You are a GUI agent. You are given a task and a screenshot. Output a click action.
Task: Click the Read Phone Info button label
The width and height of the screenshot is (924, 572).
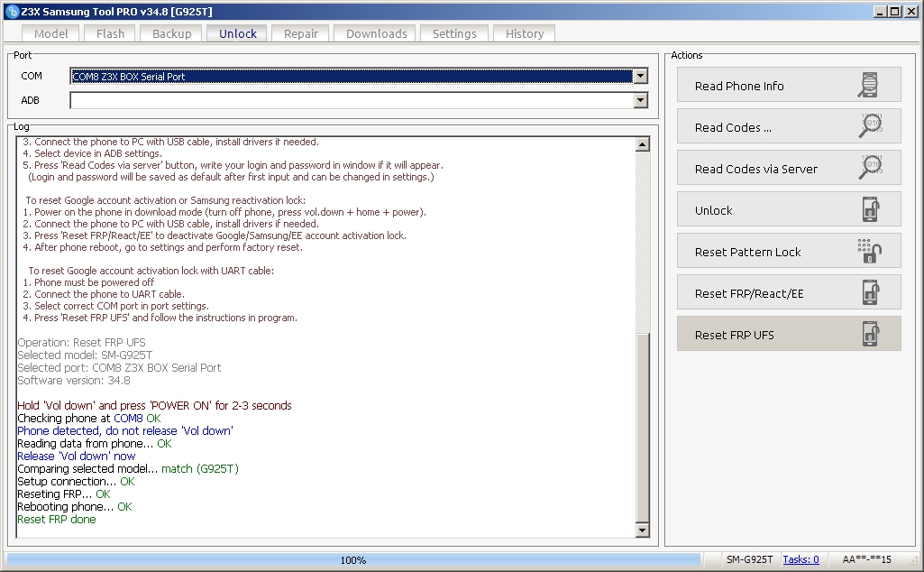(x=739, y=86)
